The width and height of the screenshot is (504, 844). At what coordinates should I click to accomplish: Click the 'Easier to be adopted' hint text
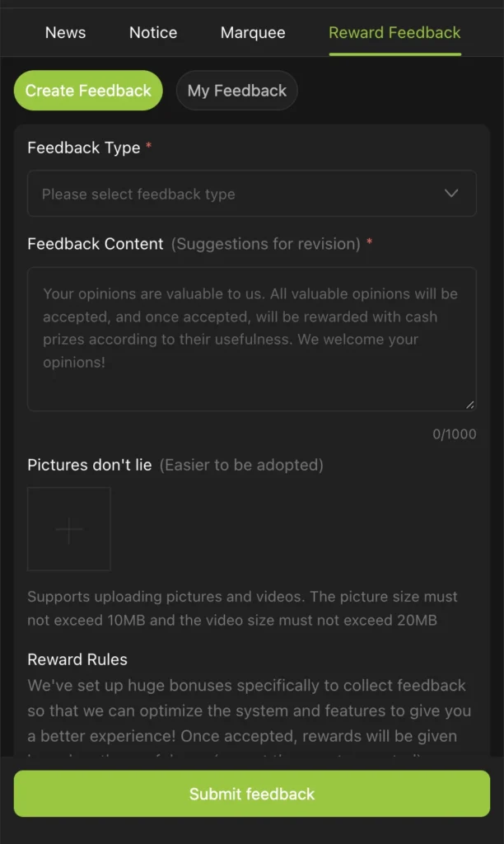(x=241, y=465)
